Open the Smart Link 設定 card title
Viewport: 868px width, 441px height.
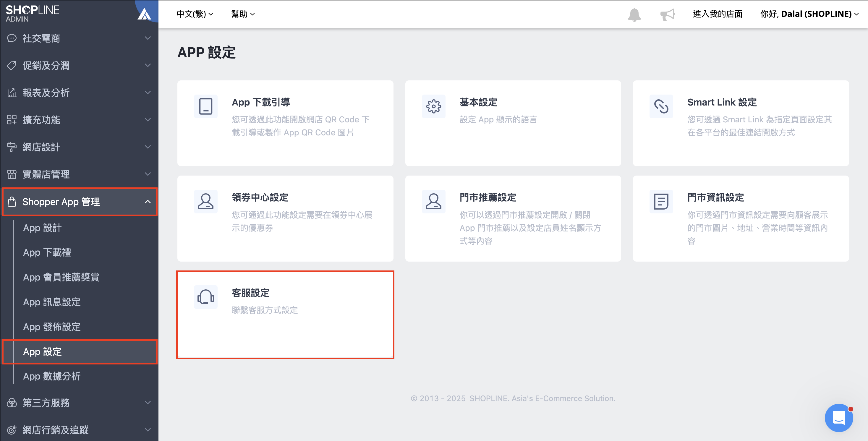(x=722, y=102)
